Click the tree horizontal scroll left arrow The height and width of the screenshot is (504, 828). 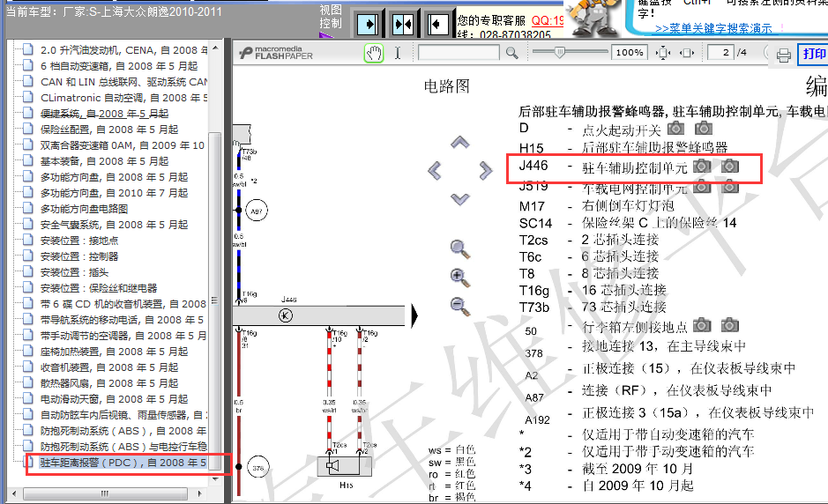(14, 493)
